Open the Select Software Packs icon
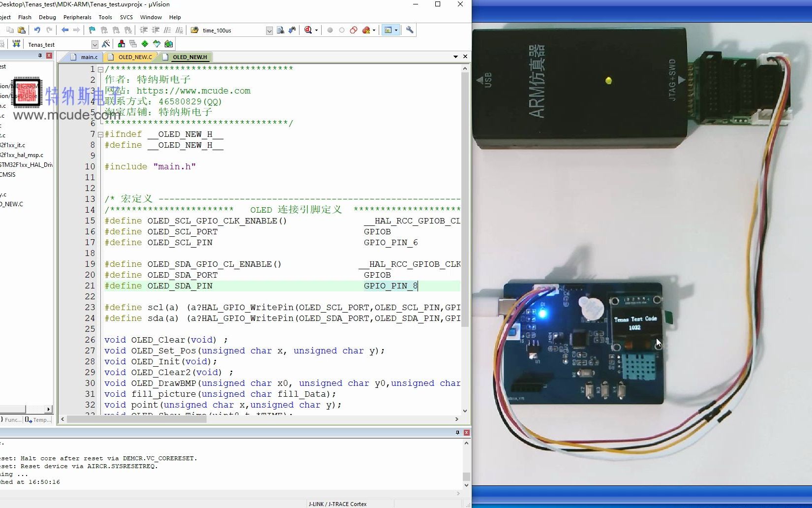 tap(157, 44)
